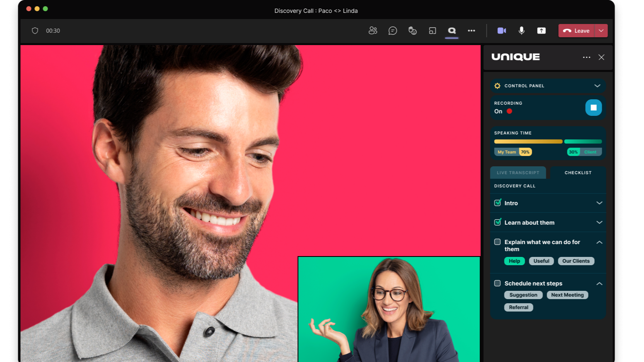The height and width of the screenshot is (362, 644).
Task: Collapse the Control Panel section
Action: (597, 86)
